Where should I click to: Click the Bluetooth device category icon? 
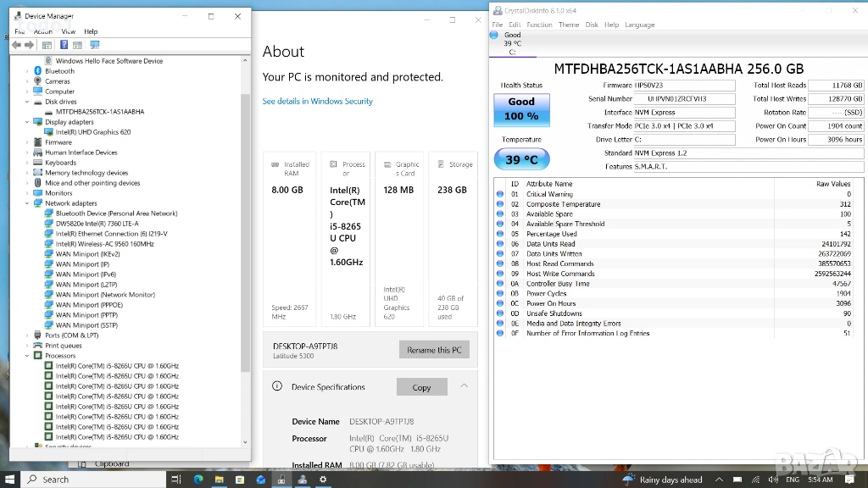point(38,71)
